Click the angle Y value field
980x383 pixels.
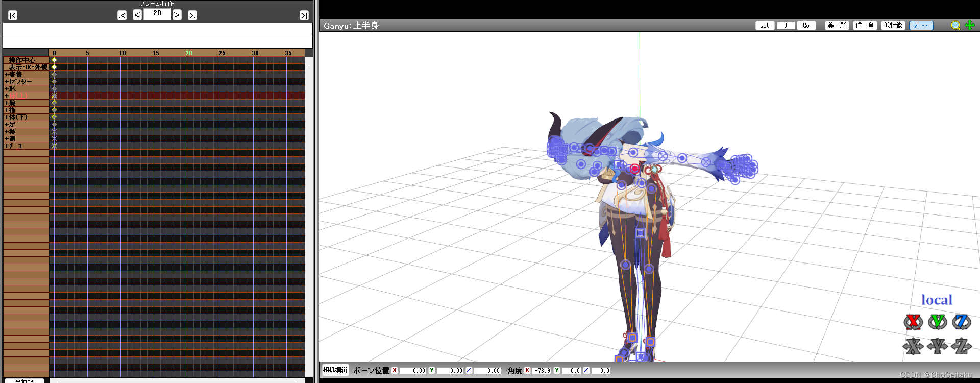tap(571, 371)
